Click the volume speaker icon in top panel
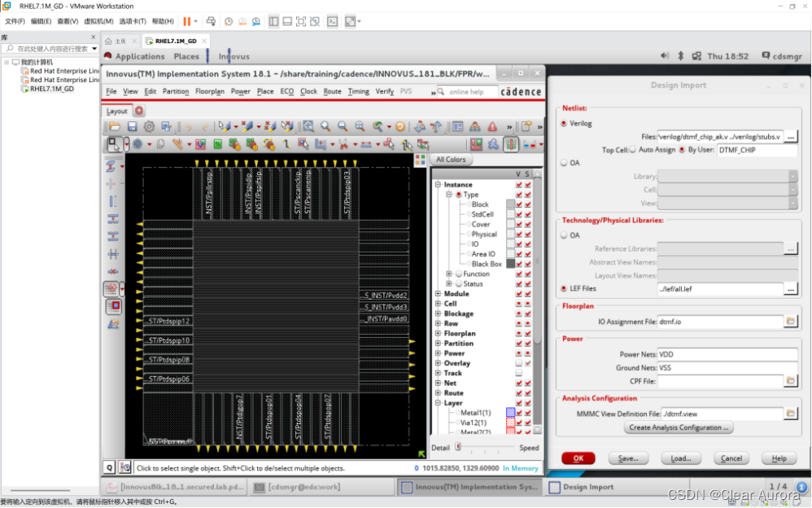Viewport: 812px width, 508px height. click(665, 56)
